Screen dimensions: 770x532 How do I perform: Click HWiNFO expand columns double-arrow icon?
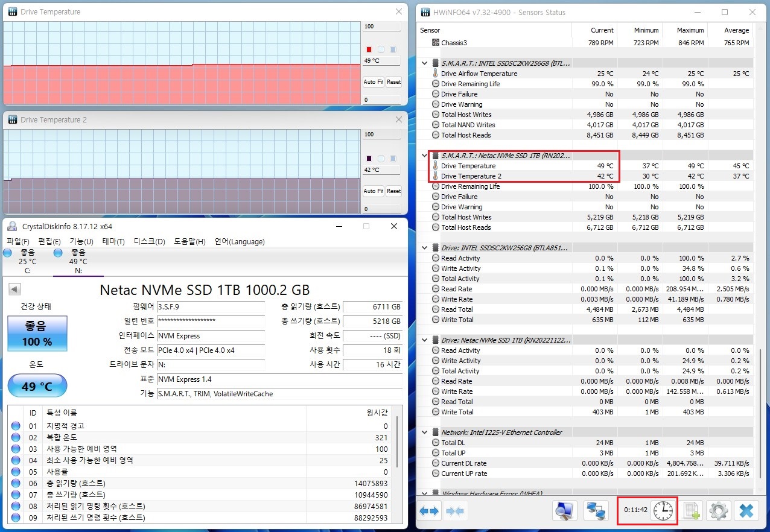point(429,511)
